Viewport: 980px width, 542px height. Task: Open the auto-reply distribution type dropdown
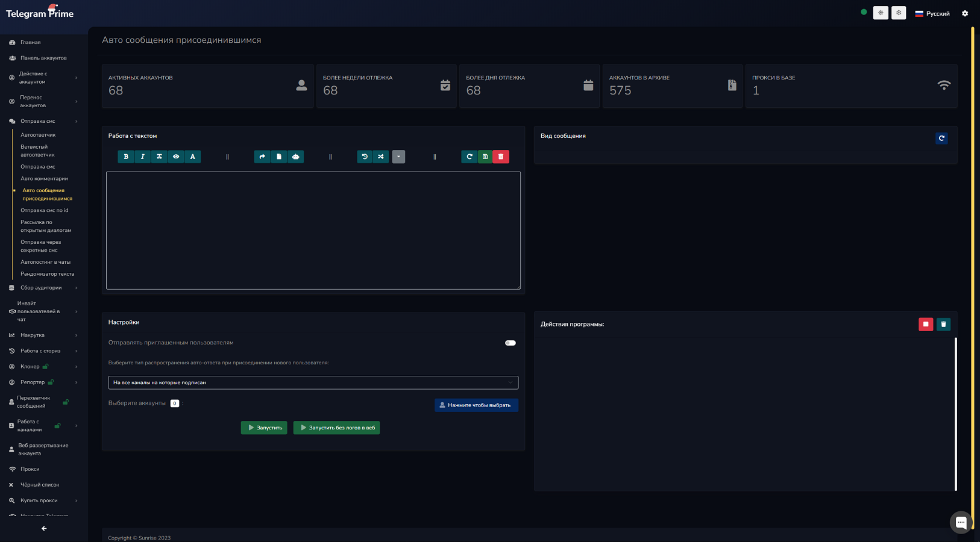click(x=313, y=382)
